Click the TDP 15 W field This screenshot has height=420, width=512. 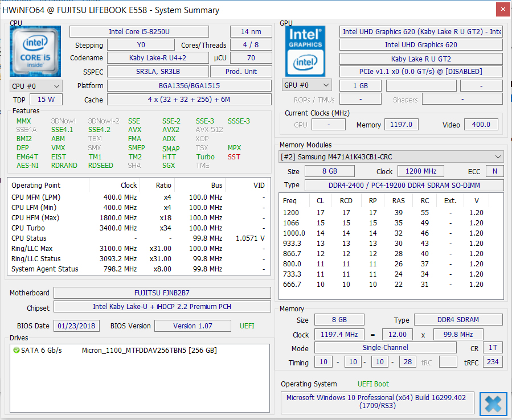click(46, 100)
